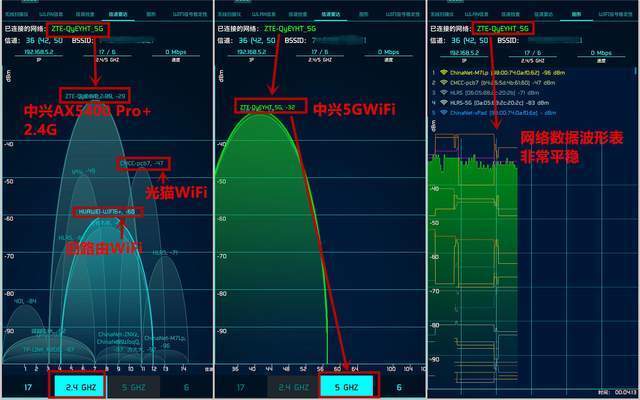This screenshot has height=400, width=640.
Task: Tap the 6 counter in left panel footer
Action: click(186, 387)
